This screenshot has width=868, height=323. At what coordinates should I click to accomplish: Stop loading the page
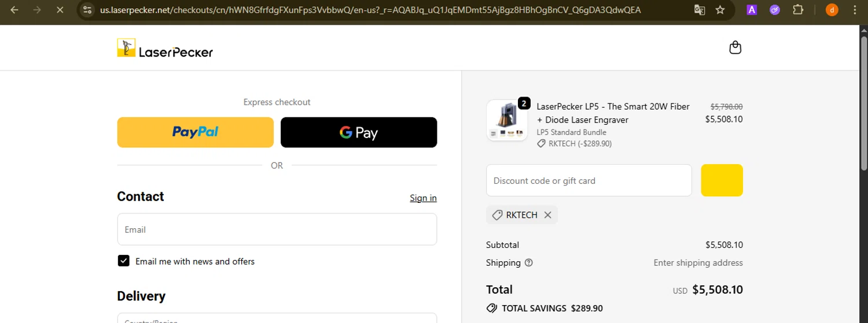click(x=60, y=10)
